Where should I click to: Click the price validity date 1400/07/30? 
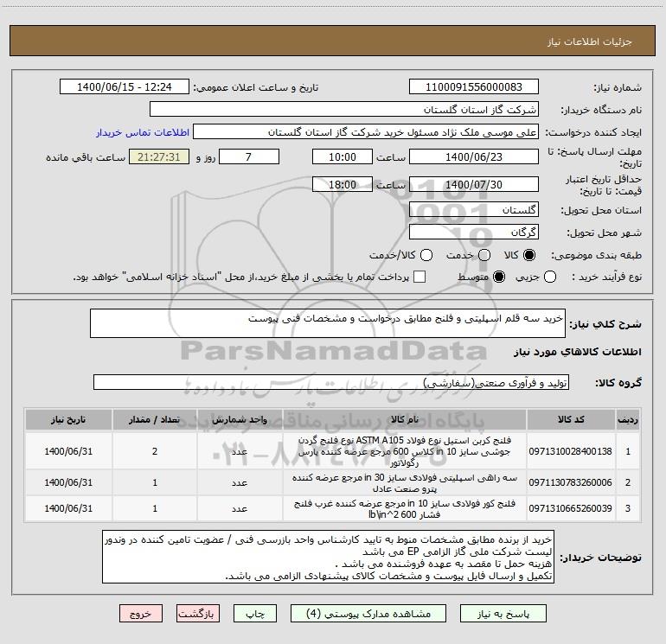point(474,184)
